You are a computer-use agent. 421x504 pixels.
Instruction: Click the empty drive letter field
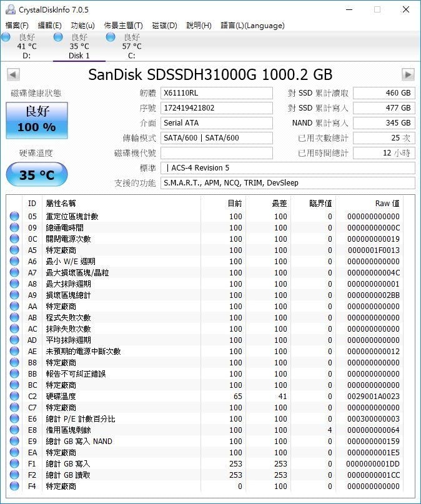217,153
